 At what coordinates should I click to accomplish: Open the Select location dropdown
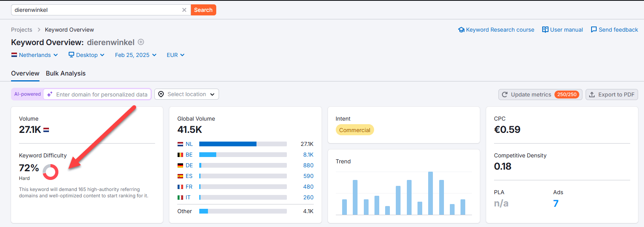coord(187,94)
